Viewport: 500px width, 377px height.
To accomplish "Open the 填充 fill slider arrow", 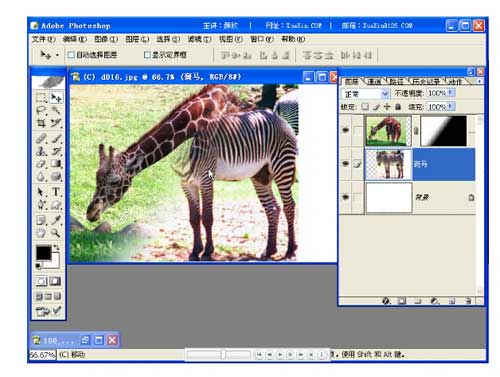I will tap(451, 106).
